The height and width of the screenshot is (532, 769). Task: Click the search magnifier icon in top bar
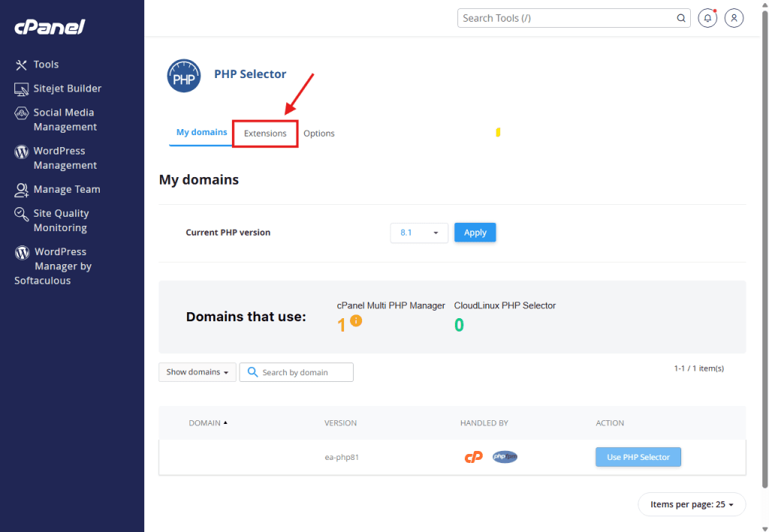coord(681,18)
